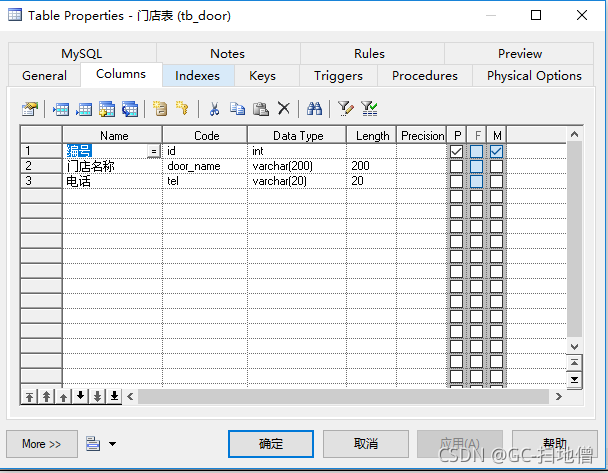This screenshot has width=608, height=473.
Task: Toggle Foreign key for door_name row
Action: coord(477,166)
